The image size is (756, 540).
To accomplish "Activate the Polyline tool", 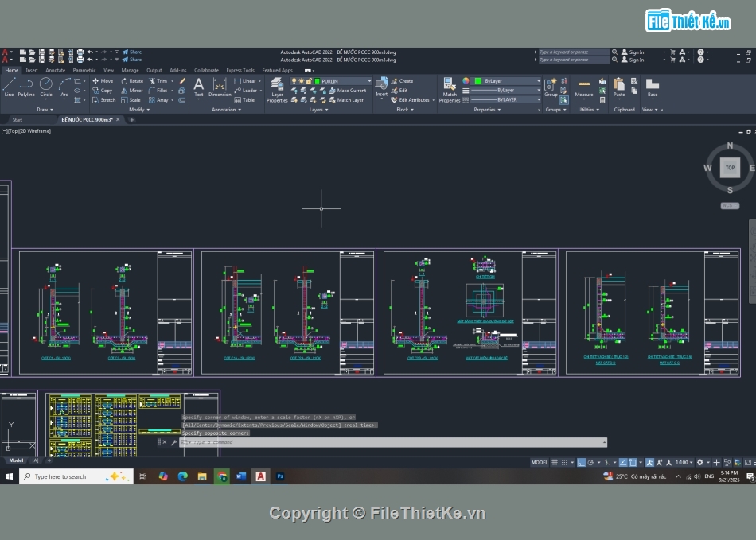I will (26, 84).
